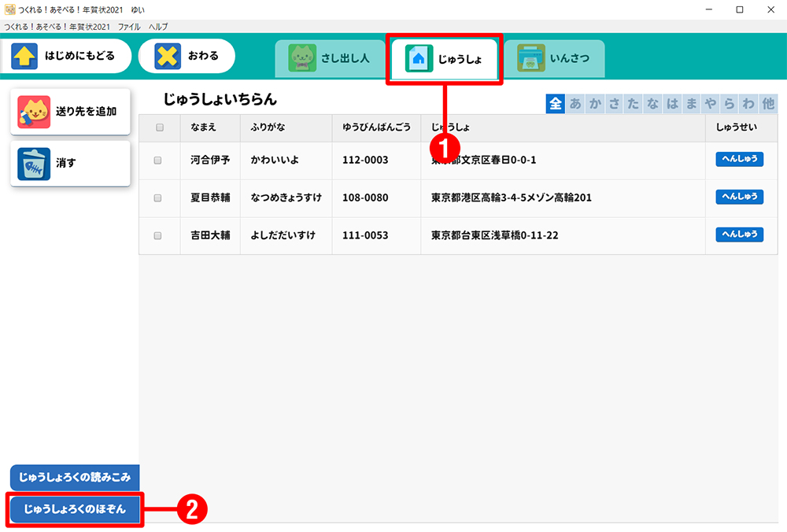The image size is (787, 532).
Task: Click the yellow up-arrow はじめにもどる icon
Action: click(x=24, y=57)
